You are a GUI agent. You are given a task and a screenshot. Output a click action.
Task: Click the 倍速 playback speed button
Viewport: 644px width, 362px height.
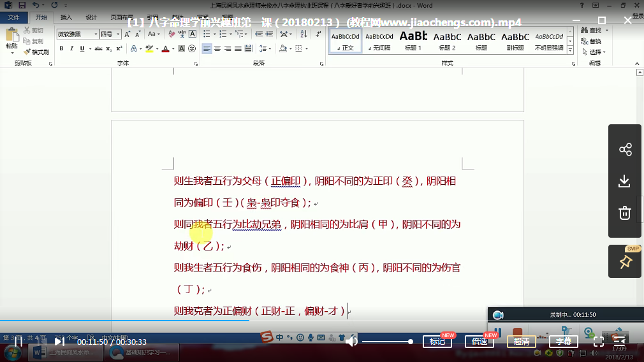(479, 342)
